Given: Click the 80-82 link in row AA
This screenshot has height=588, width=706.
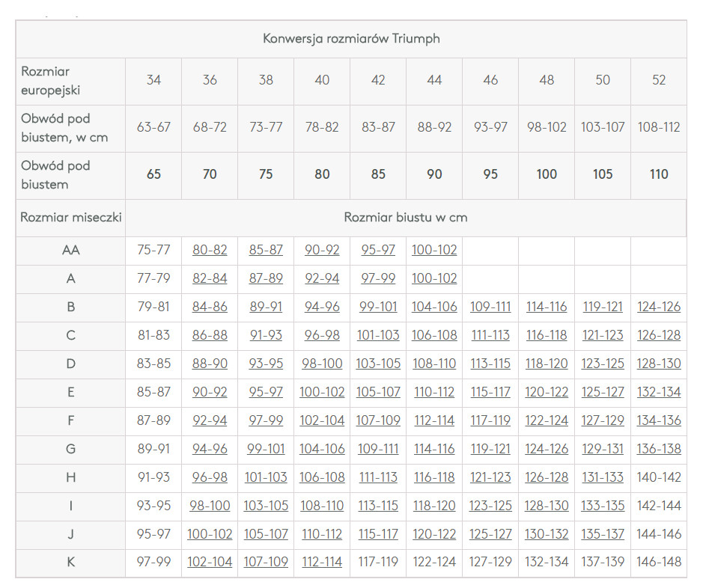Looking at the screenshot, I should coord(210,250).
